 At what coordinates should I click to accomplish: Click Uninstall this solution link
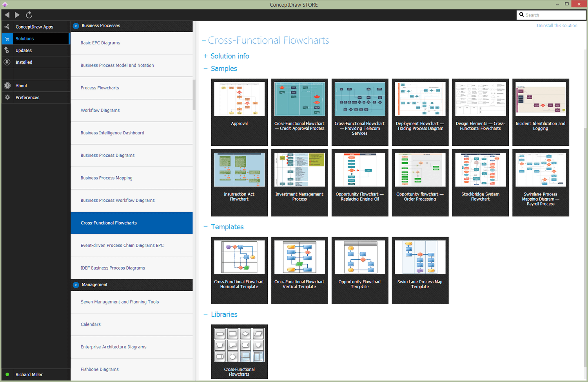[557, 25]
